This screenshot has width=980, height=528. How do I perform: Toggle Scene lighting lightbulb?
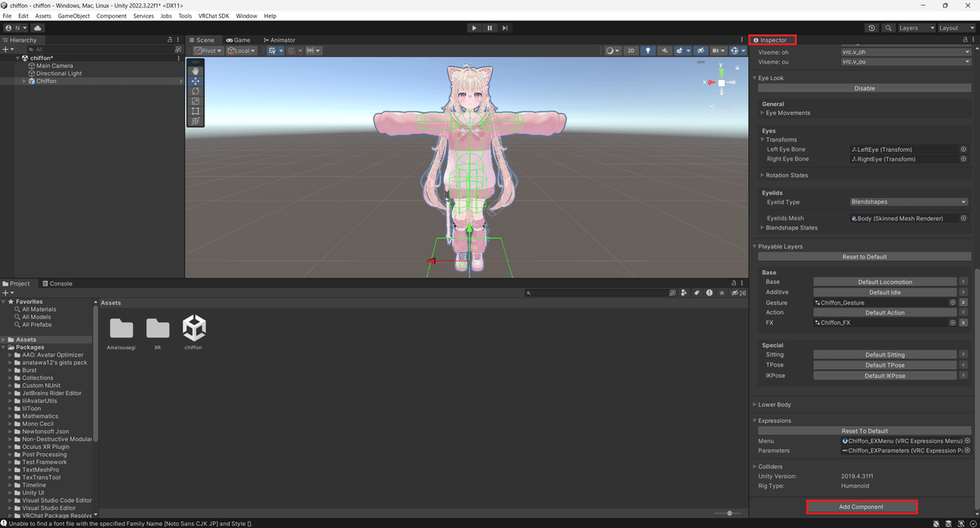pyautogui.click(x=648, y=51)
